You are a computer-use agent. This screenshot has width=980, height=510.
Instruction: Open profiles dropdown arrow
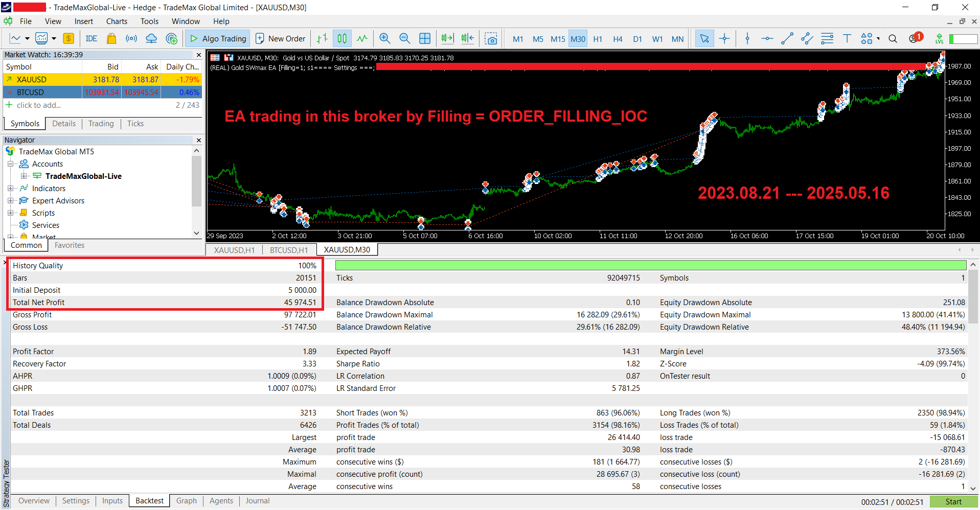tap(54, 38)
